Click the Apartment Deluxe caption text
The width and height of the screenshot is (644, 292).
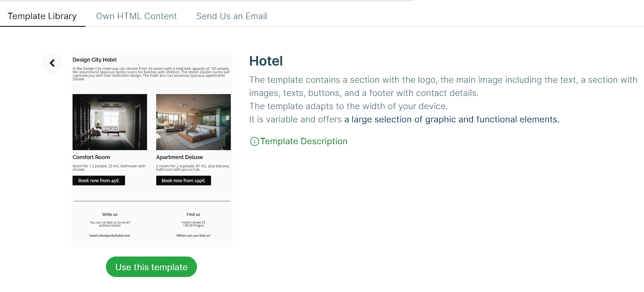[180, 157]
